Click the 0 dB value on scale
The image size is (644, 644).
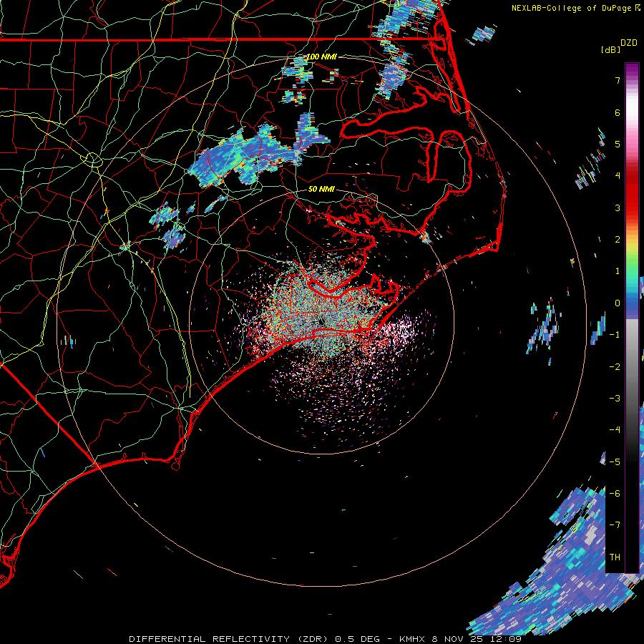618,303
